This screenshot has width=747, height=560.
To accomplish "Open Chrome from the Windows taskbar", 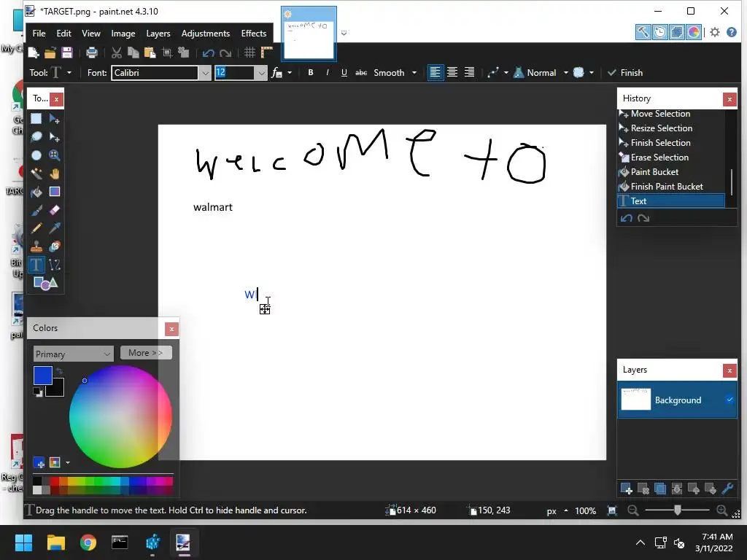I will (88, 542).
